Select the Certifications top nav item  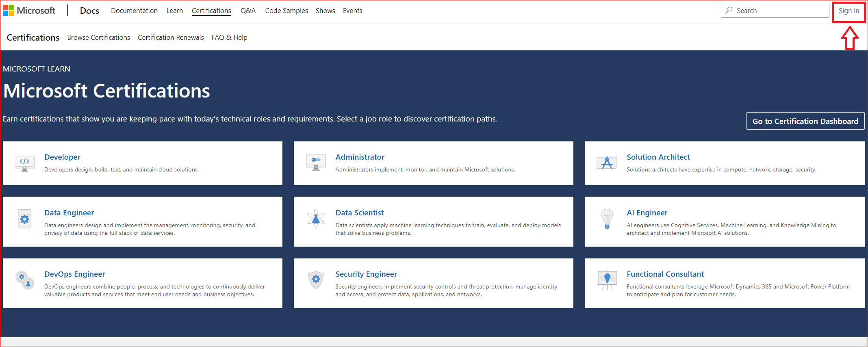point(211,11)
